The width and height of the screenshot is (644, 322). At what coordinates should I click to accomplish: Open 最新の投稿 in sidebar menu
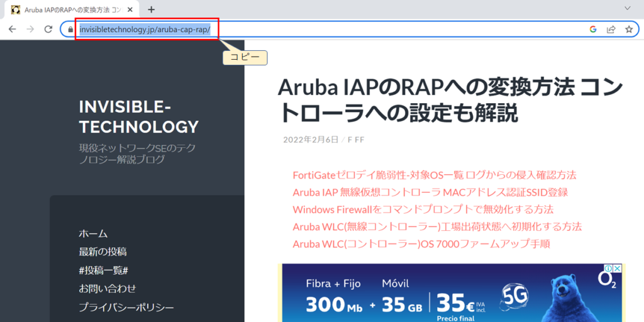point(103,252)
